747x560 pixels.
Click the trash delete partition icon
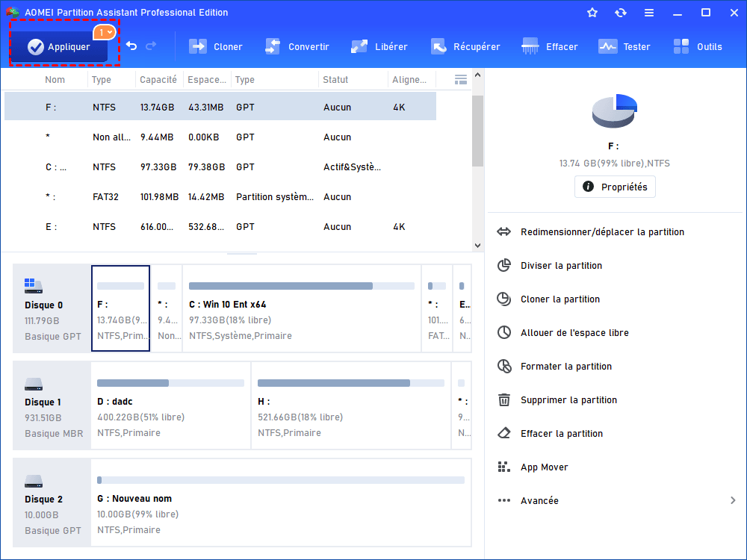tap(504, 400)
